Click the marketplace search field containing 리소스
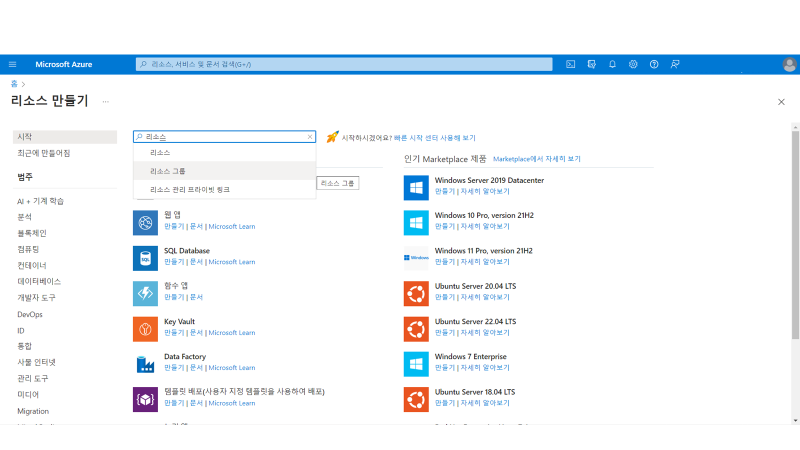The width and height of the screenshot is (800, 450). [x=224, y=137]
